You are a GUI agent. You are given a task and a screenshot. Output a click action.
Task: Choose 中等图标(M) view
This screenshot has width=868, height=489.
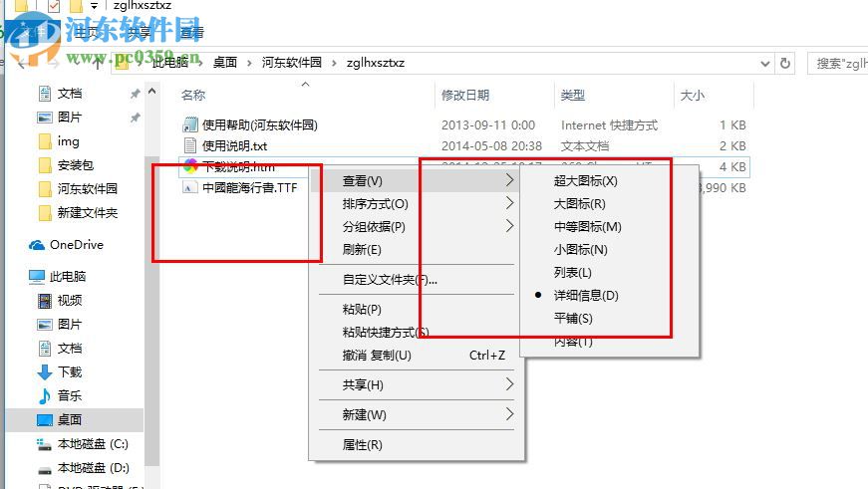coord(587,227)
